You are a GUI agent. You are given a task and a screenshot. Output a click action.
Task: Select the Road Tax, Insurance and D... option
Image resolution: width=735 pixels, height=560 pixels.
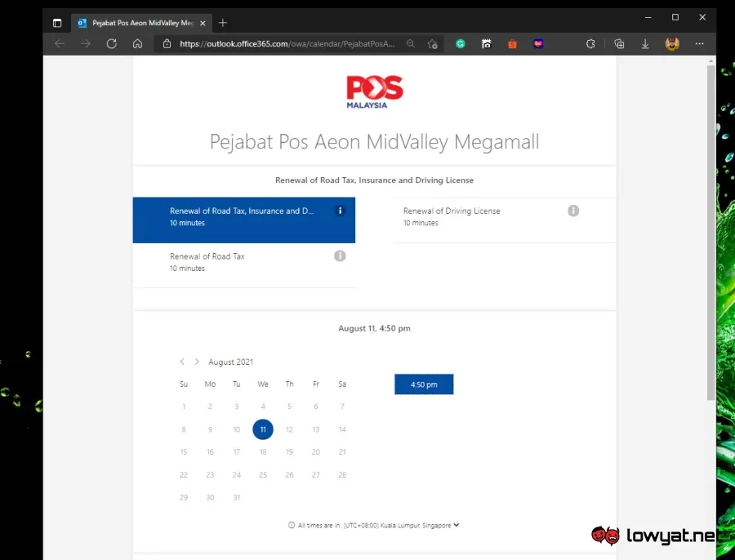(244, 220)
